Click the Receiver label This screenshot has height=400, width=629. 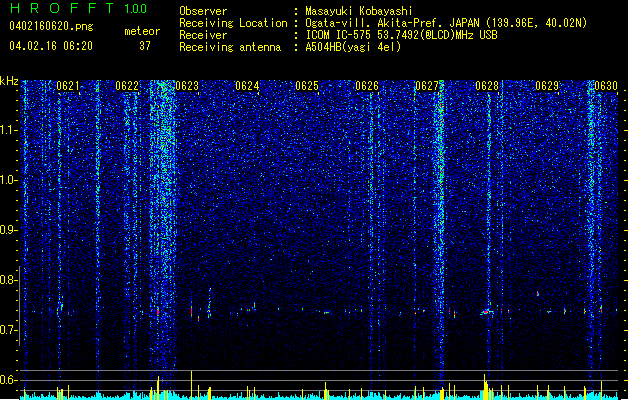[203, 35]
